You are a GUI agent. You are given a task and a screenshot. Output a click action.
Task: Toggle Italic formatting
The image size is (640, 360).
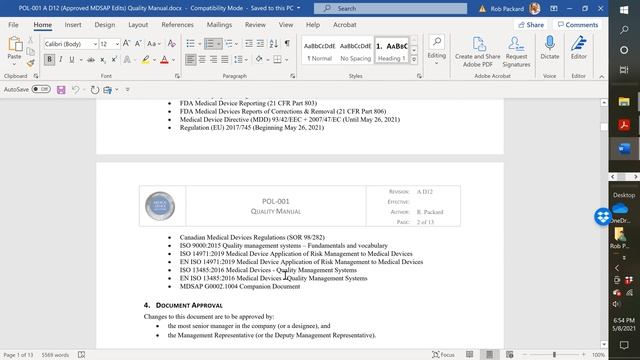61,60
